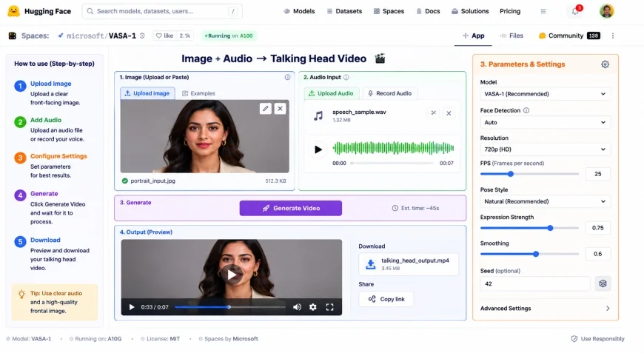Open the Pricing page

click(x=510, y=11)
